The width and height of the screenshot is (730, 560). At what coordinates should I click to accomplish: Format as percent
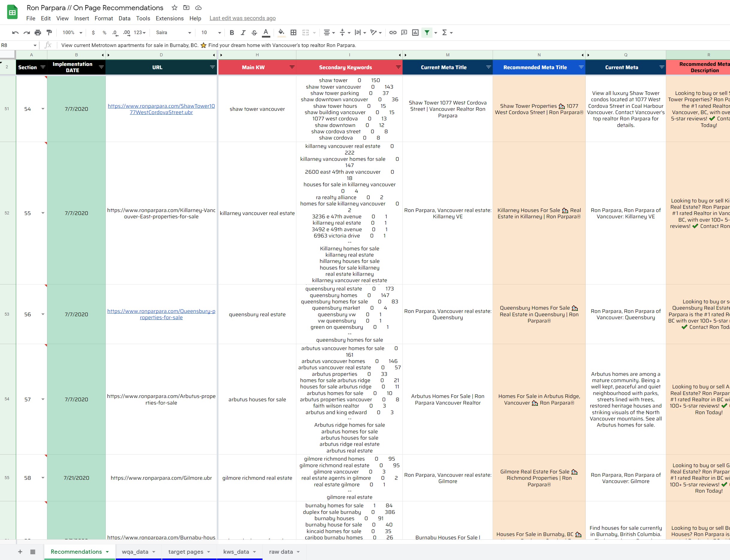click(104, 32)
